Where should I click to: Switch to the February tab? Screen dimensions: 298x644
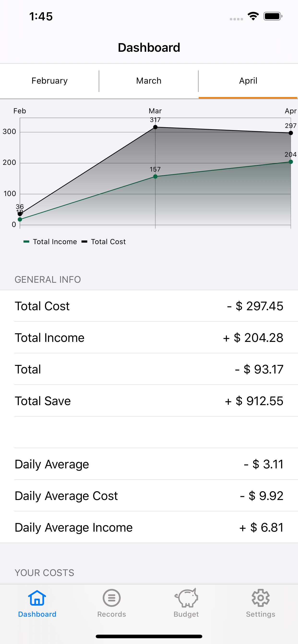coord(50,81)
